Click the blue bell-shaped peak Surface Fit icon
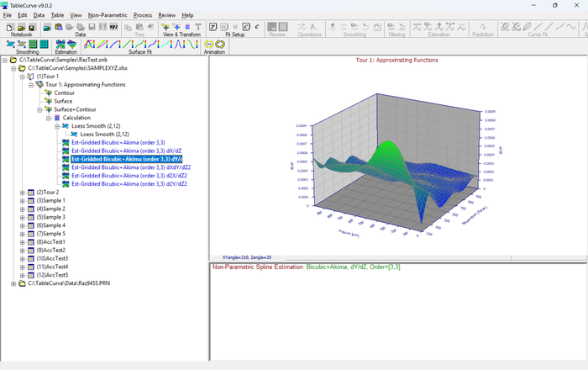This screenshot has height=370, width=588. pyautogui.click(x=180, y=45)
